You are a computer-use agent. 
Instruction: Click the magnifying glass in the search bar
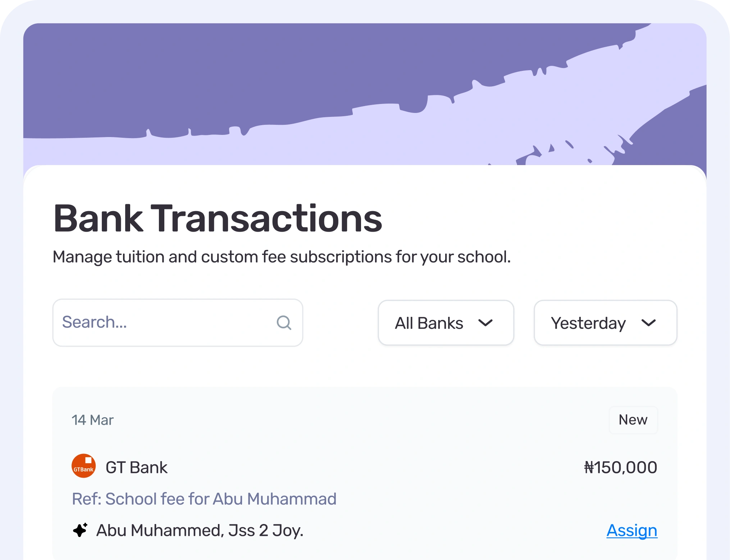[x=284, y=322]
